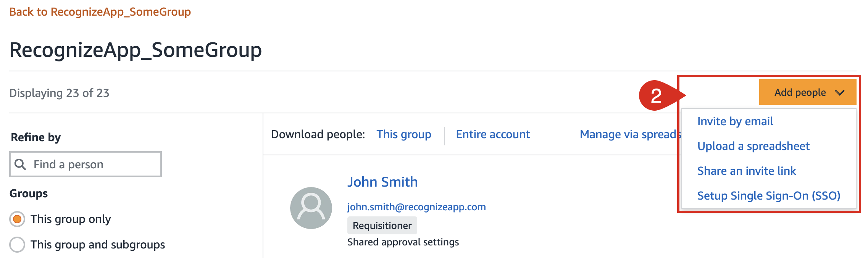This screenshot has height=258, width=868.
Task: Click the Requisitioner role badge
Action: point(382,226)
